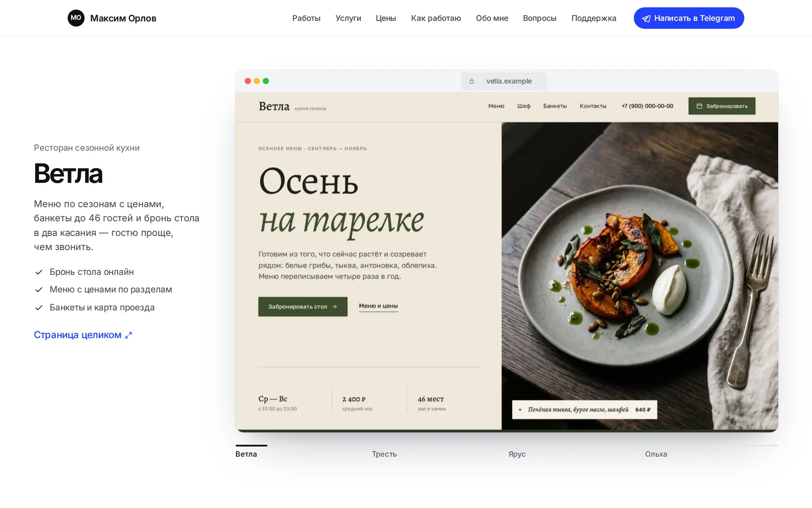The width and height of the screenshot is (812, 508).
Task: Open the Услуги nav item
Action: click(348, 18)
